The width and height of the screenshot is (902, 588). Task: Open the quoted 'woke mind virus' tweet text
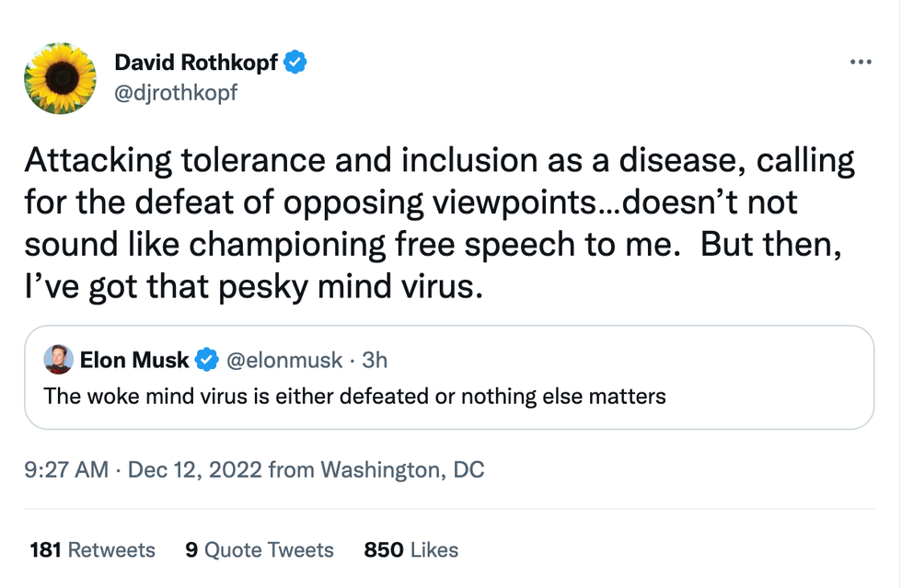(x=354, y=398)
